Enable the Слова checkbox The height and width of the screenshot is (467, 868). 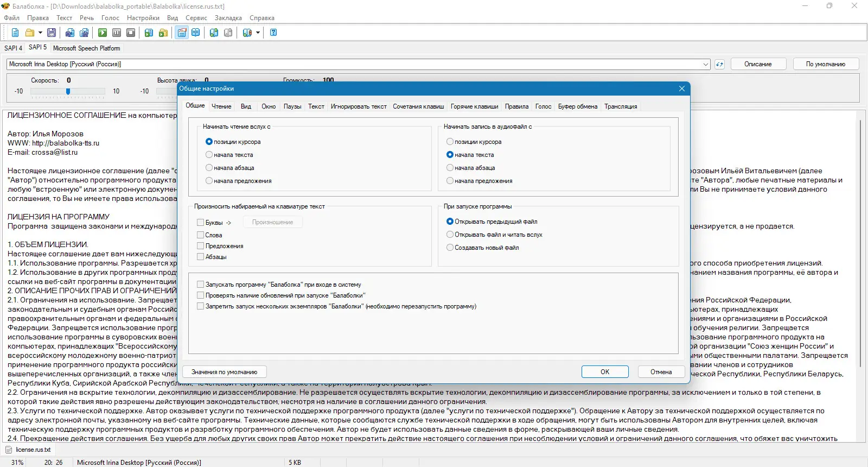pyautogui.click(x=200, y=235)
